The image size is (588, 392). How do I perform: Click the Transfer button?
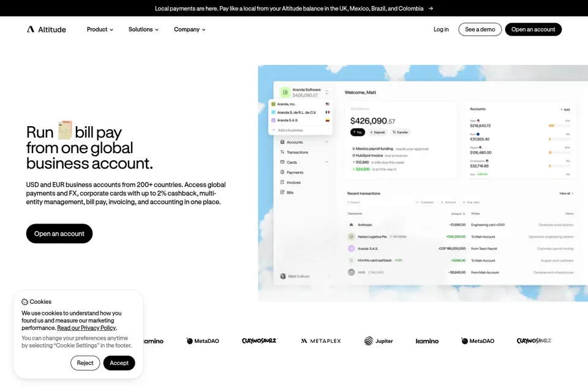click(x=400, y=132)
